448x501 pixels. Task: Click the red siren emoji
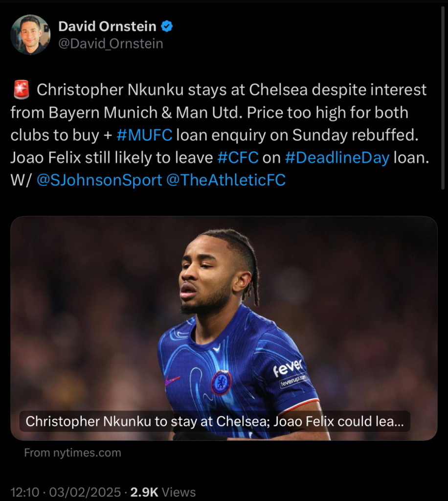click(22, 90)
